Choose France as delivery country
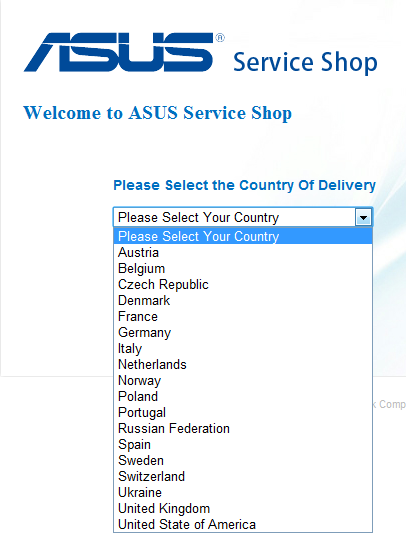 [243, 317]
